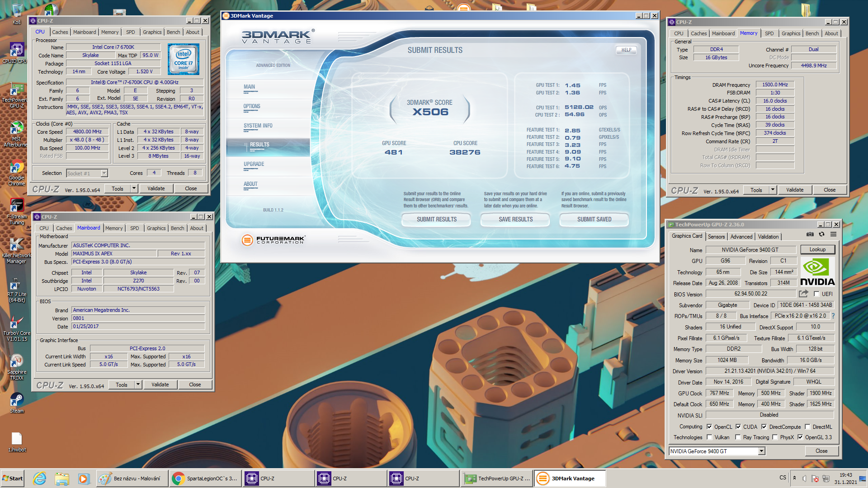Switch to Sensors tab in GPU-Z
This screenshot has width=868, height=488.
tap(716, 236)
